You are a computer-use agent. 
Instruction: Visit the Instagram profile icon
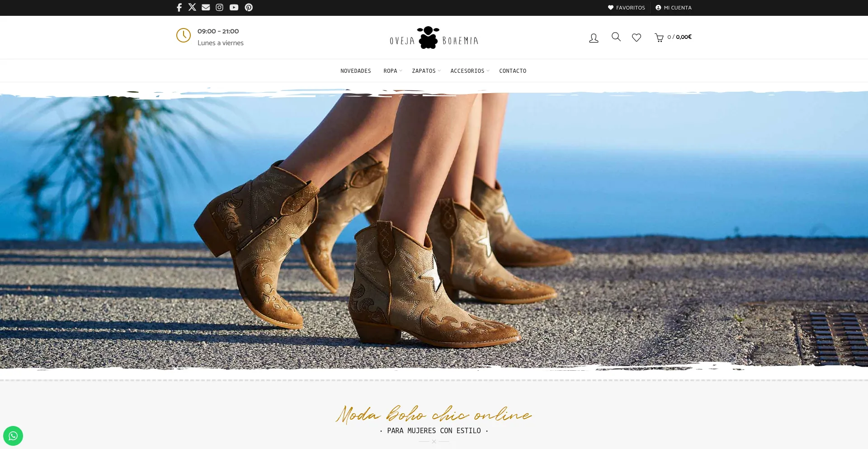pos(220,7)
